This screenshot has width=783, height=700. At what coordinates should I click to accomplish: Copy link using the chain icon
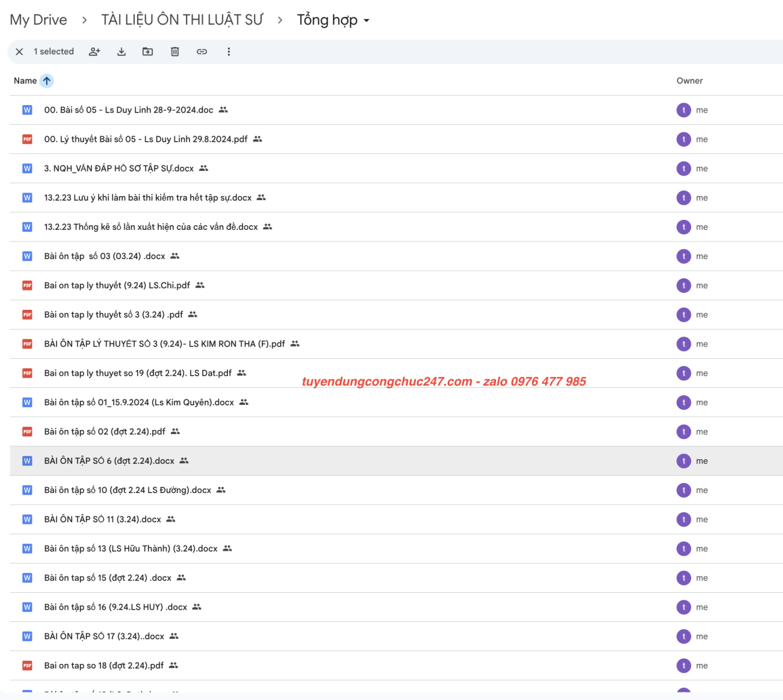(x=202, y=52)
